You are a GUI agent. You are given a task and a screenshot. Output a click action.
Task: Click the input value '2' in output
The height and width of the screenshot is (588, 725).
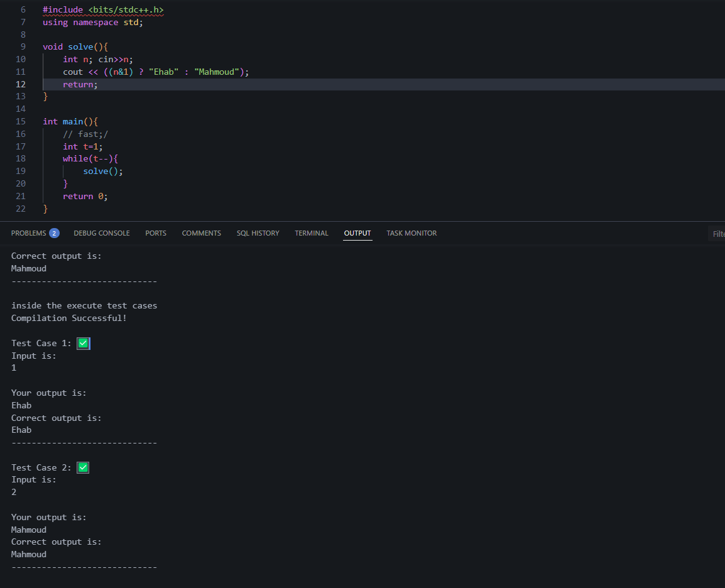point(14,493)
